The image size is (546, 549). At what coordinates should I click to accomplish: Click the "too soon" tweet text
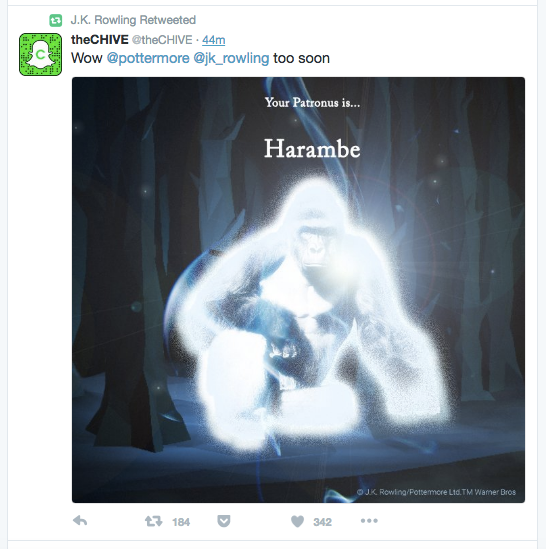click(x=302, y=58)
